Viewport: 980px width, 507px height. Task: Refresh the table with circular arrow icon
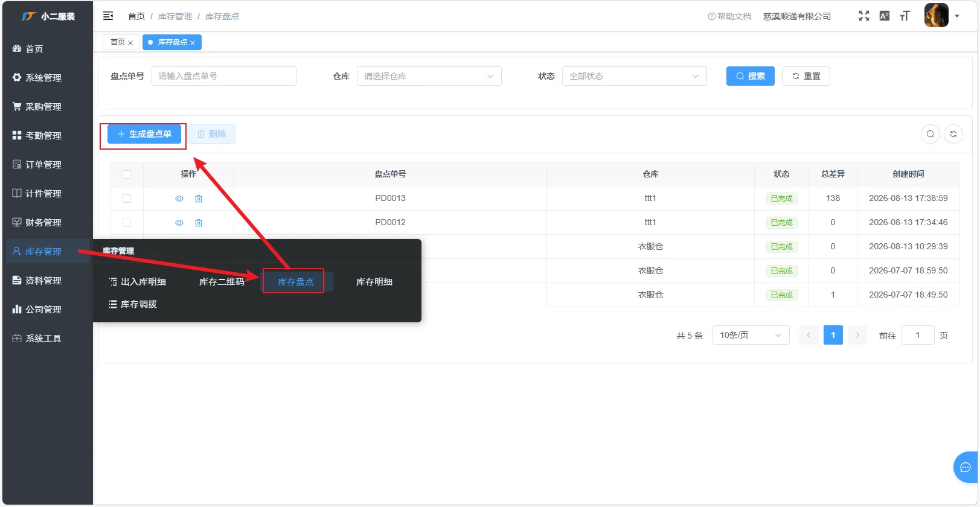point(953,134)
